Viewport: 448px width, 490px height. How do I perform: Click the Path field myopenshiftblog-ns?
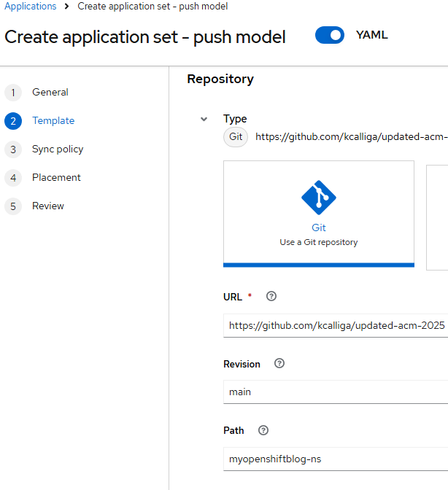coord(336,459)
